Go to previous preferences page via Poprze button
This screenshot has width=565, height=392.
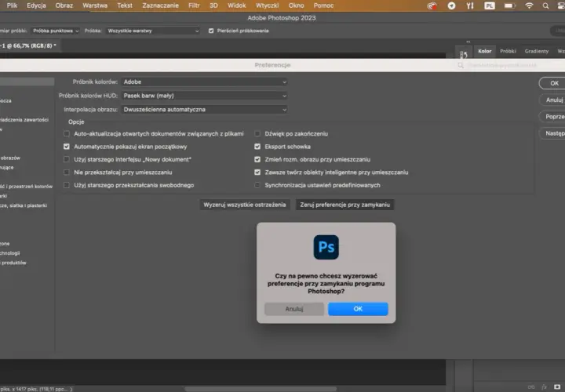point(553,117)
